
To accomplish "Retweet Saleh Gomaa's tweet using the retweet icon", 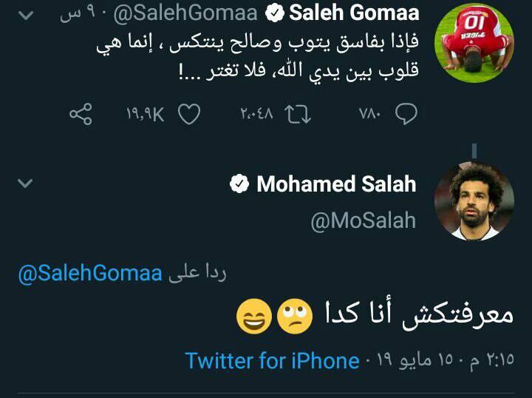I will pos(296,114).
